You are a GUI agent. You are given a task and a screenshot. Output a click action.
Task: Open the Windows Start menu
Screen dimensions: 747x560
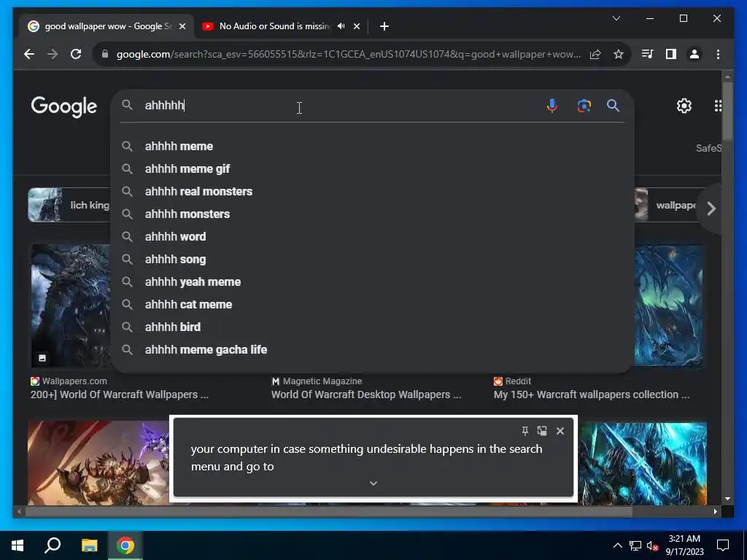(18, 545)
